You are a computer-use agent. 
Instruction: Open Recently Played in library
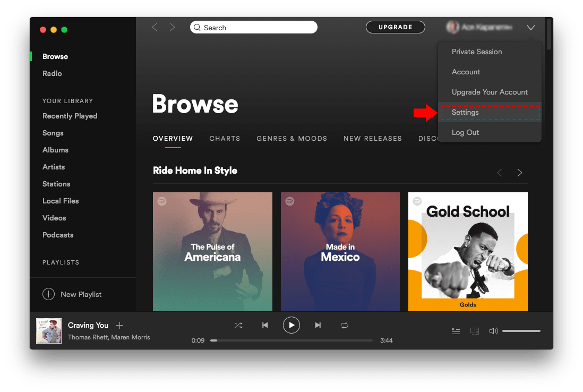click(x=70, y=116)
